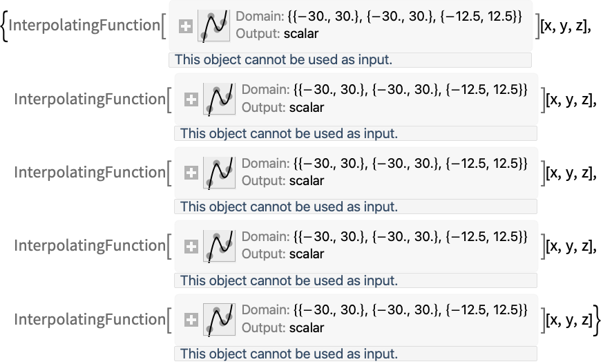This screenshot has width=603, height=364.
Task: Click the second interpolation curve icon
Action: (x=219, y=99)
